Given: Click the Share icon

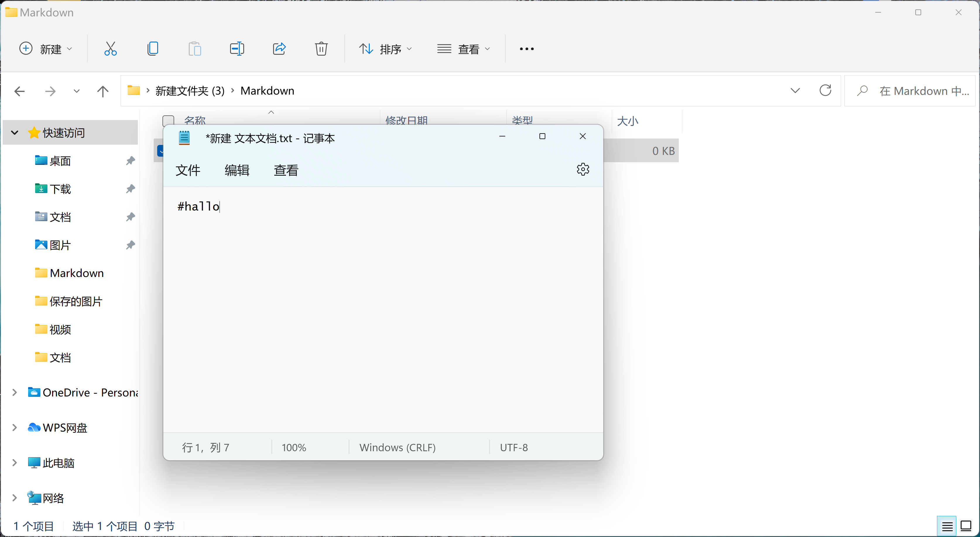Looking at the screenshot, I should tap(279, 48).
